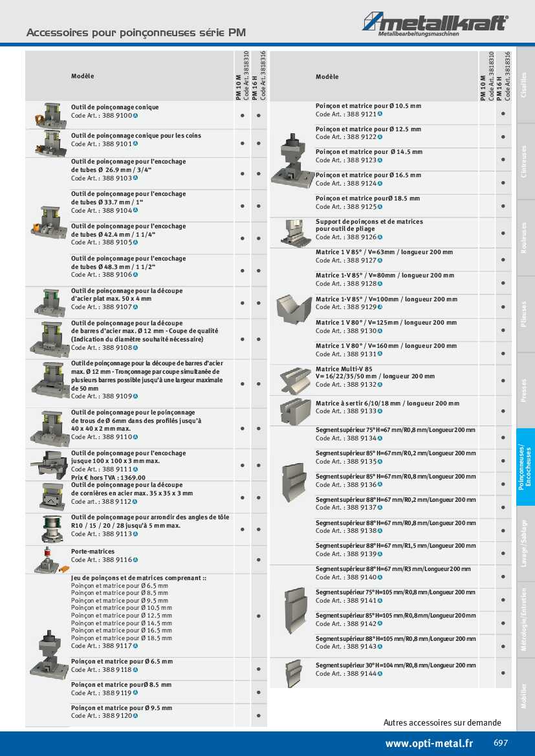The image size is (535, 756).
Task: Click the Metallkraft logo
Action: [x=435, y=24]
